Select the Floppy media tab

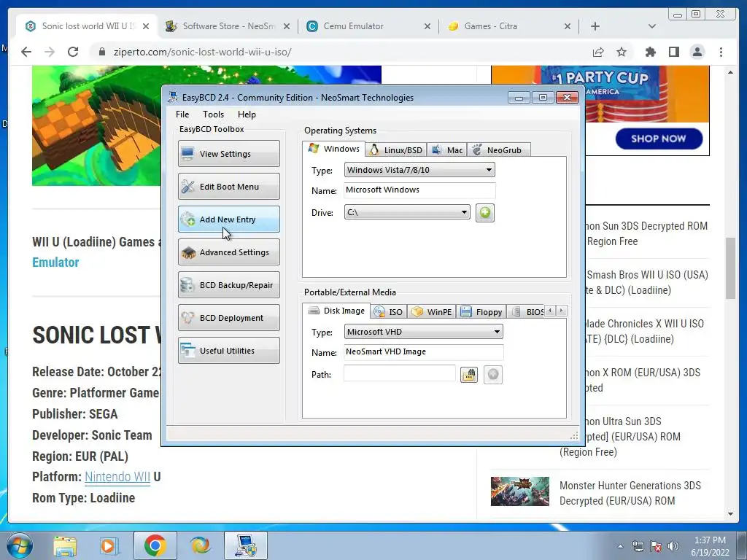[x=481, y=312]
